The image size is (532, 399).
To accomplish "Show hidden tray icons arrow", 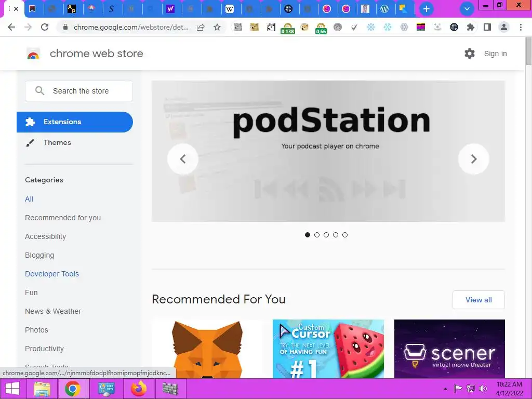I will pos(445,389).
